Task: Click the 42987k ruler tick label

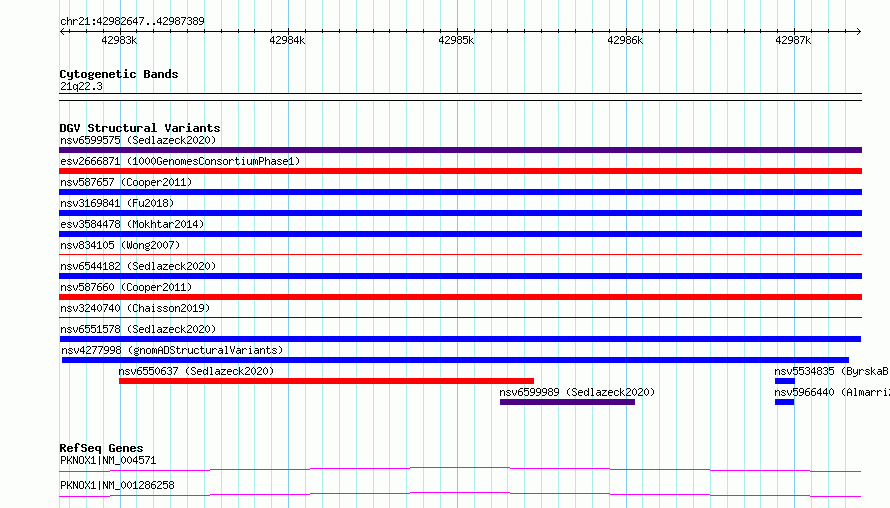Action: pyautogui.click(x=794, y=40)
